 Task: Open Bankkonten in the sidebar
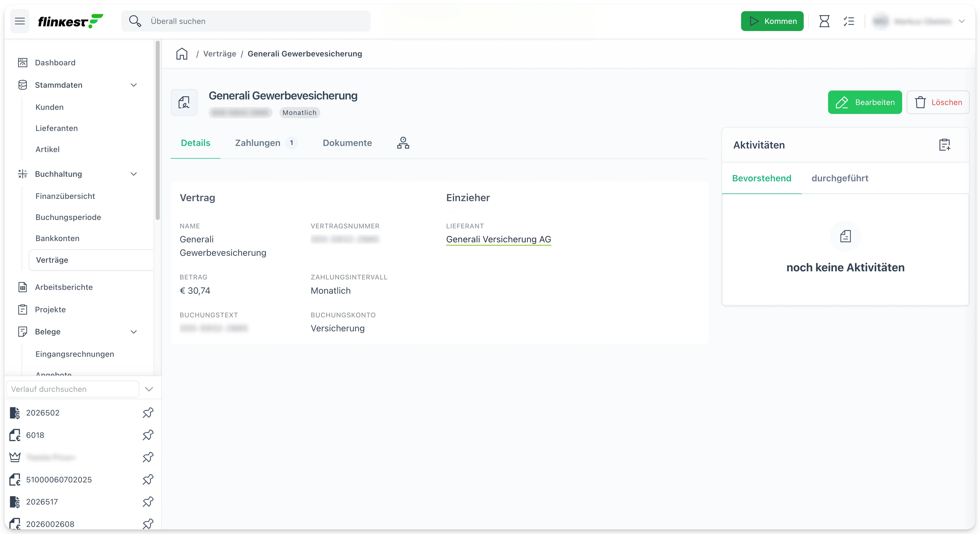tap(57, 238)
